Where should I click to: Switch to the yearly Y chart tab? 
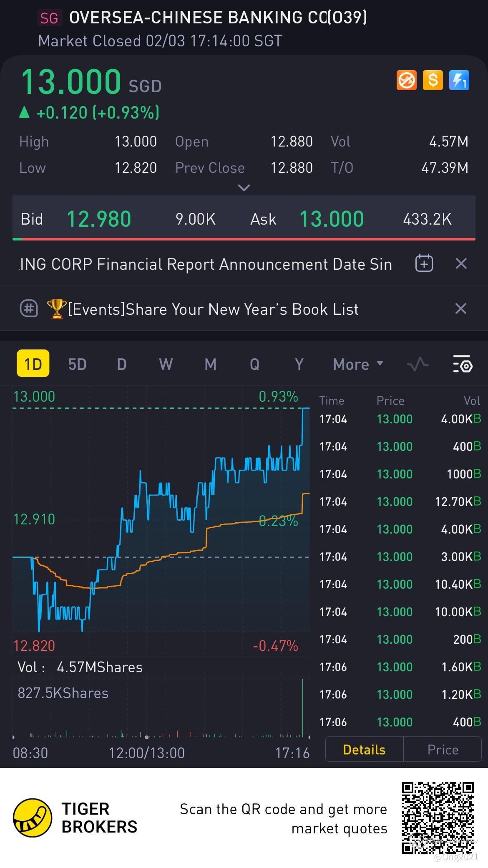(299, 364)
